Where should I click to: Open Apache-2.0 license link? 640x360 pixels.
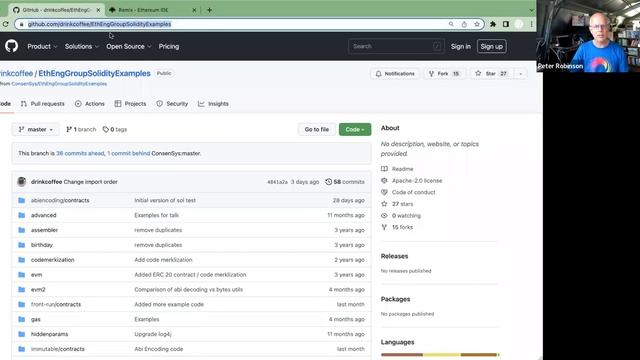(x=417, y=180)
